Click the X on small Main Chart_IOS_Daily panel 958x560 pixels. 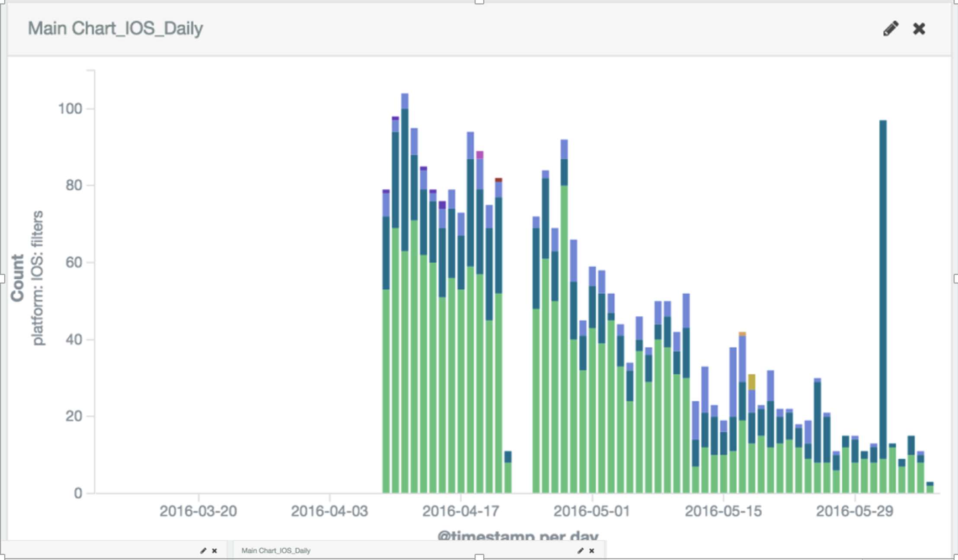point(591,550)
